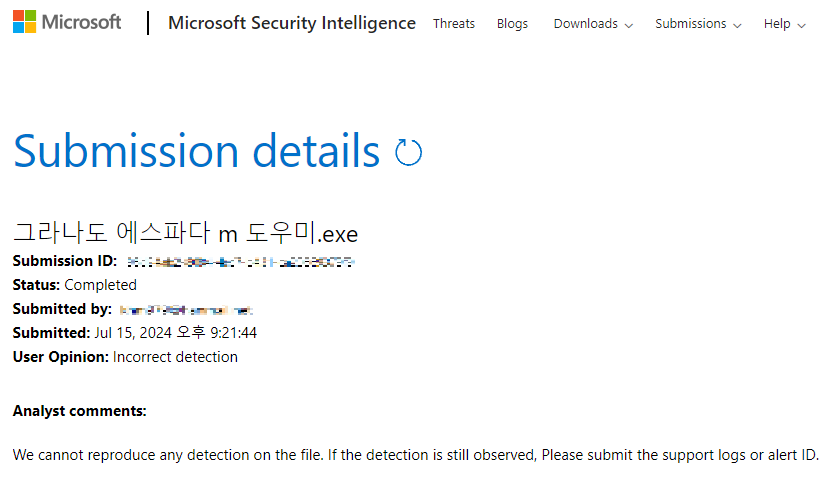828x478 pixels.
Task: Click the Incorrect detection user opinion
Action: [175, 357]
